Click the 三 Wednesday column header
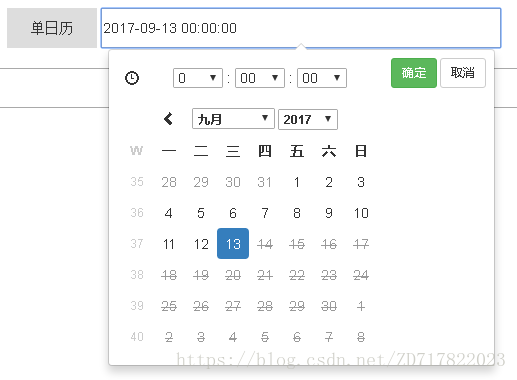The height and width of the screenshot is (380, 517). 233,151
